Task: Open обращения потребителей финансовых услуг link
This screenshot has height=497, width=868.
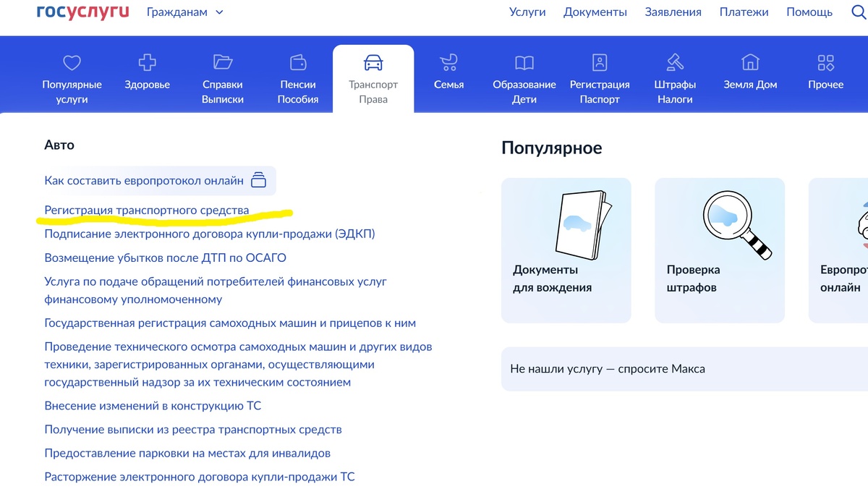Action: 216,290
